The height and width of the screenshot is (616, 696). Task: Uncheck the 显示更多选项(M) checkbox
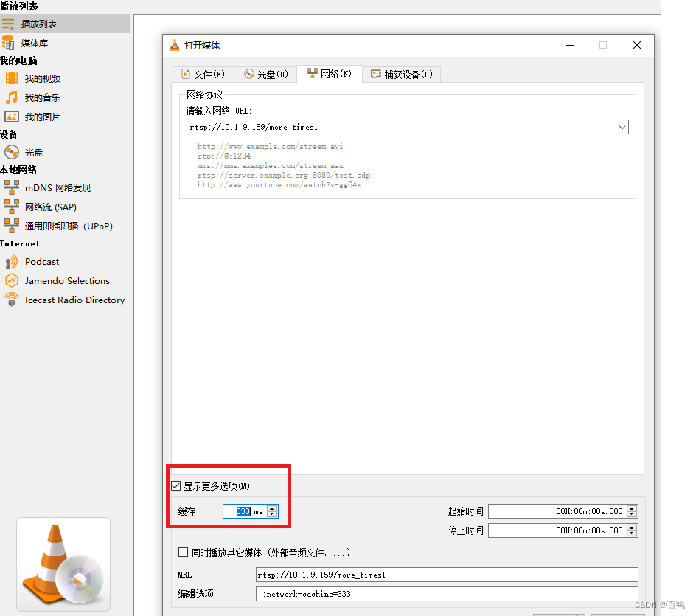pyautogui.click(x=176, y=486)
